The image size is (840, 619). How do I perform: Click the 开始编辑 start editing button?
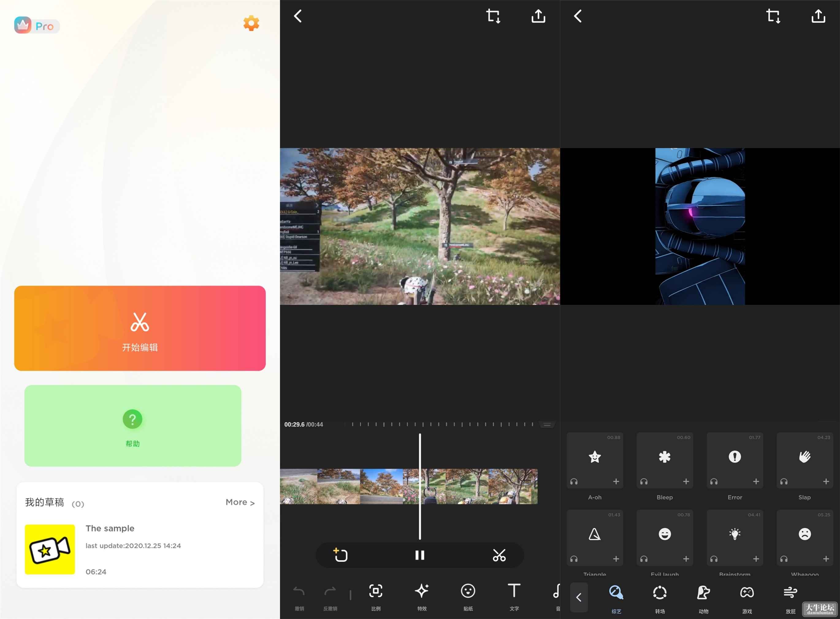(140, 328)
